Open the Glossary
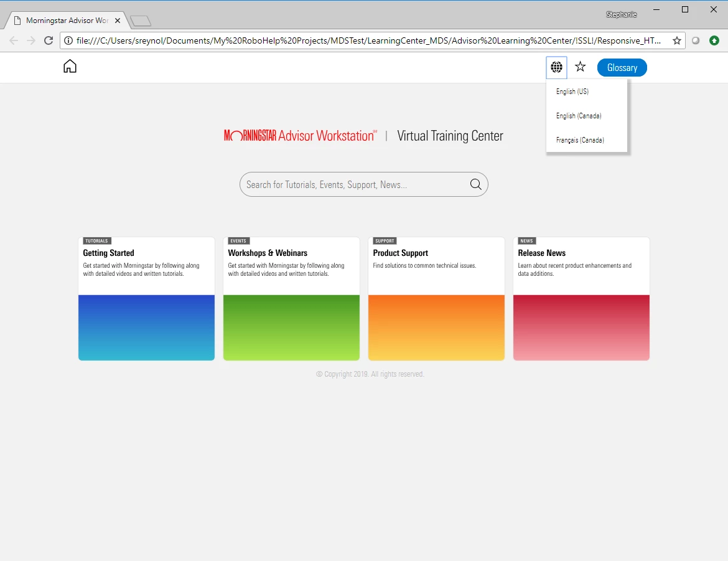The width and height of the screenshot is (728, 561). pyautogui.click(x=622, y=67)
